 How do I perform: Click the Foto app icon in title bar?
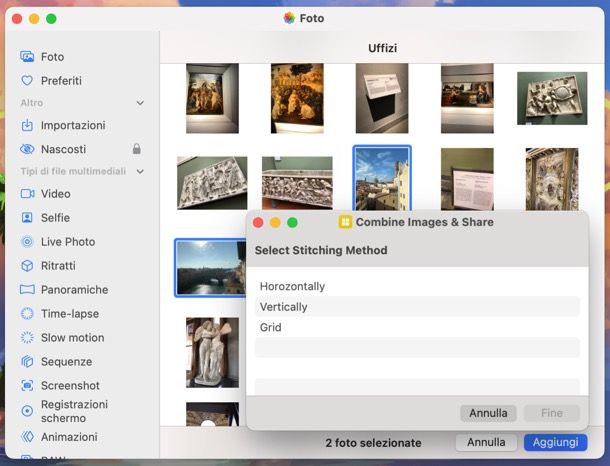tap(289, 18)
